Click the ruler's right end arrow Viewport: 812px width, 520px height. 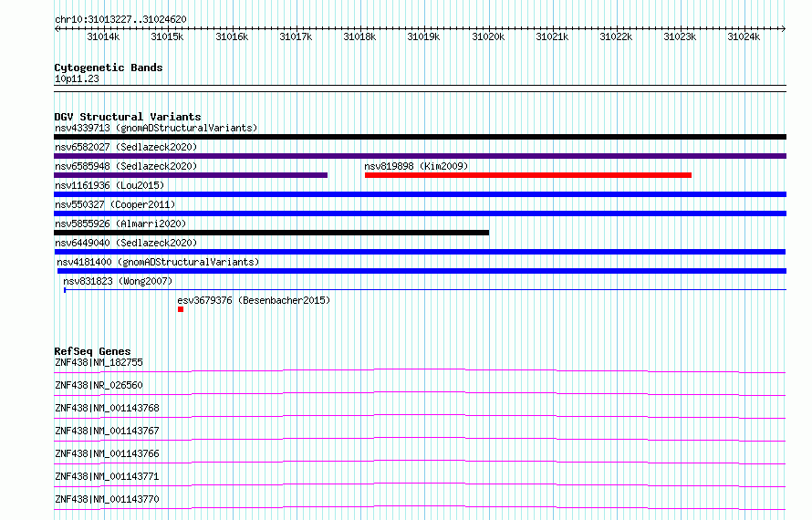coord(784,28)
